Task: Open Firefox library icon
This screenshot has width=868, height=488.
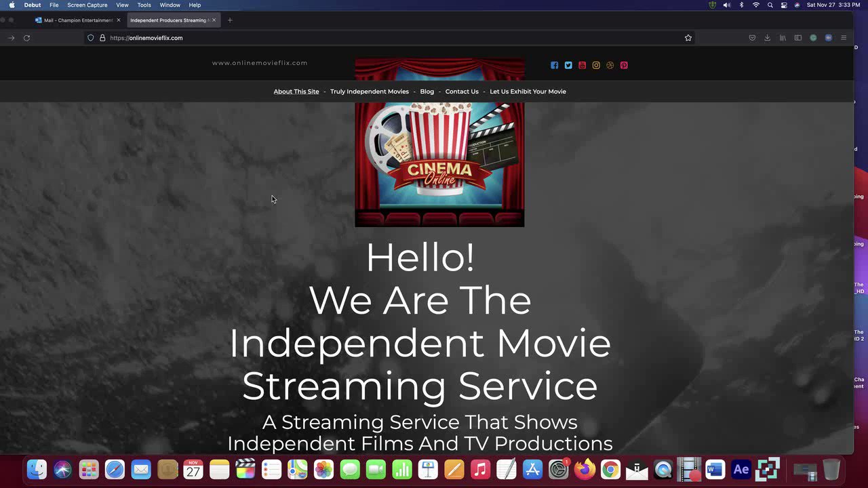Action: 783,38
